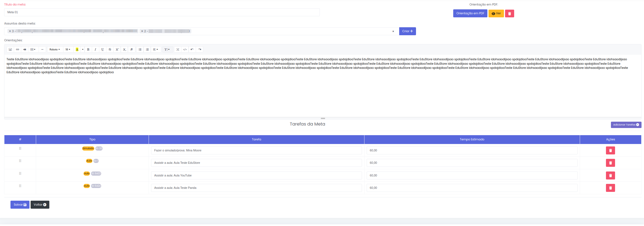This screenshot has height=226, width=644.
Task: Switch the editor to fullscreen mode
Action: pyautogui.click(x=178, y=50)
